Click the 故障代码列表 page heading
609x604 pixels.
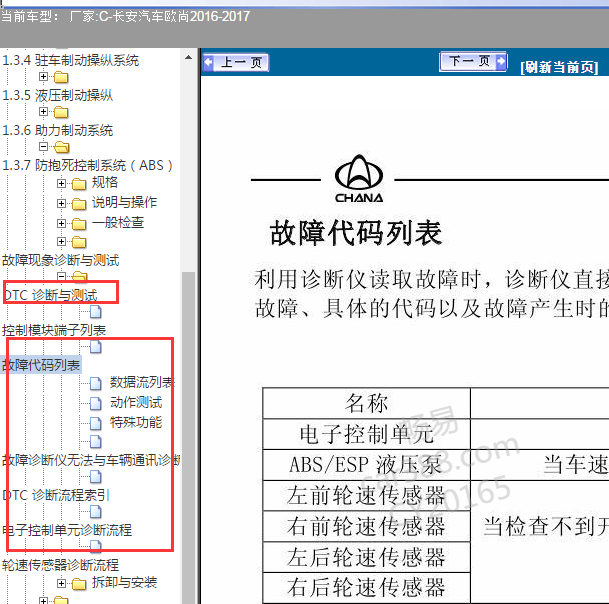click(x=356, y=233)
